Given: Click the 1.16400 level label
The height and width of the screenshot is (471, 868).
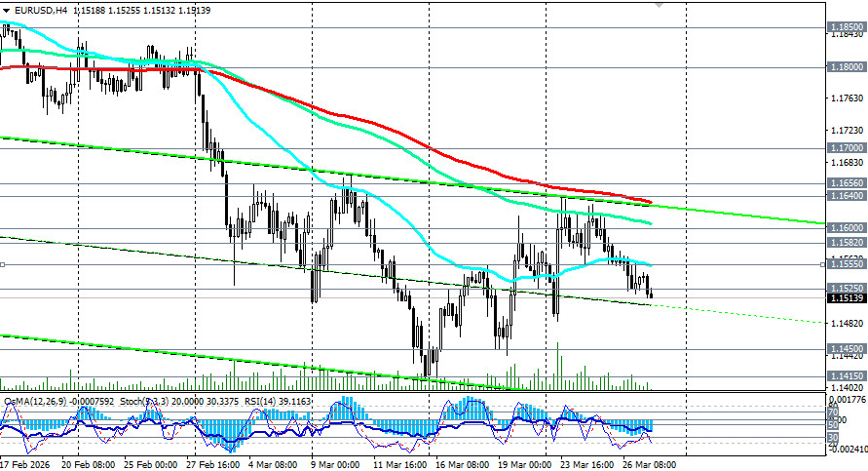Looking at the screenshot, I should [x=845, y=196].
